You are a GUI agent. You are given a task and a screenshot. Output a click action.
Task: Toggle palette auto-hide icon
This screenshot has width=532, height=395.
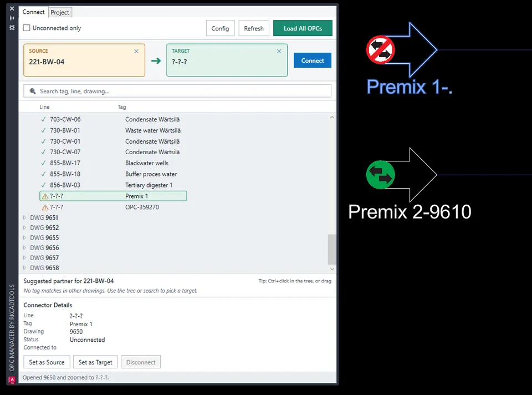pos(12,18)
